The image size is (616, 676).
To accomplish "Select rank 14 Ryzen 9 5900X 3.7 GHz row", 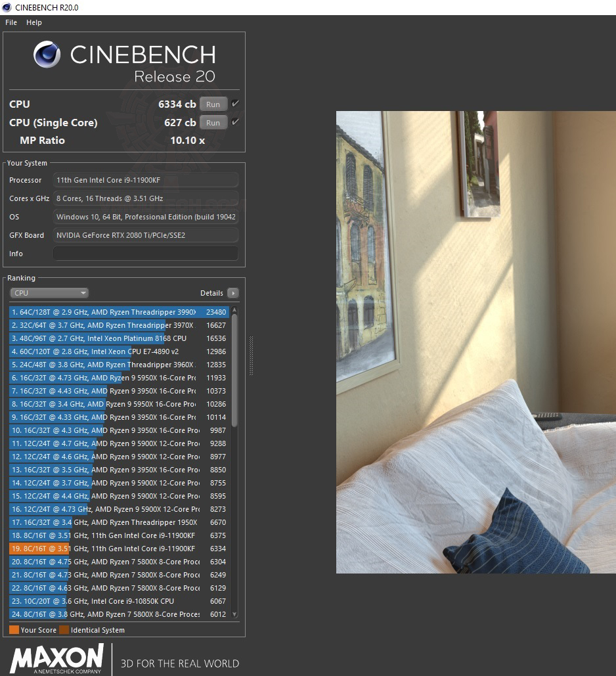I will click(x=119, y=484).
